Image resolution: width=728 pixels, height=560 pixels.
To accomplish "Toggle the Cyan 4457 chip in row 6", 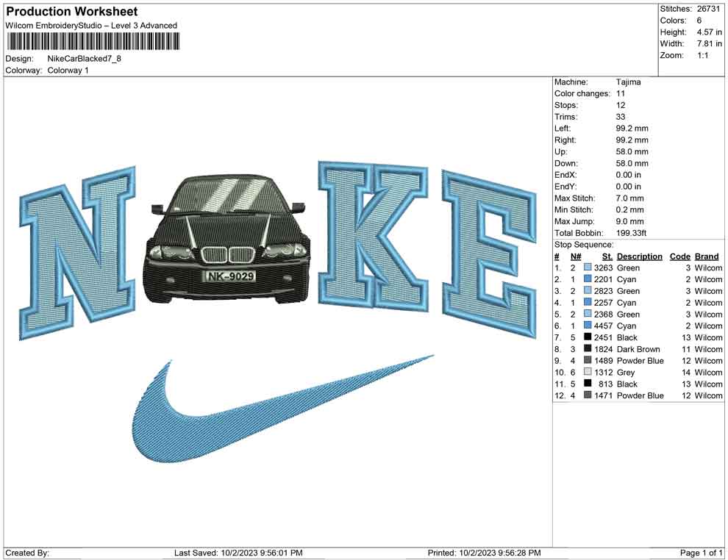I will (588, 326).
